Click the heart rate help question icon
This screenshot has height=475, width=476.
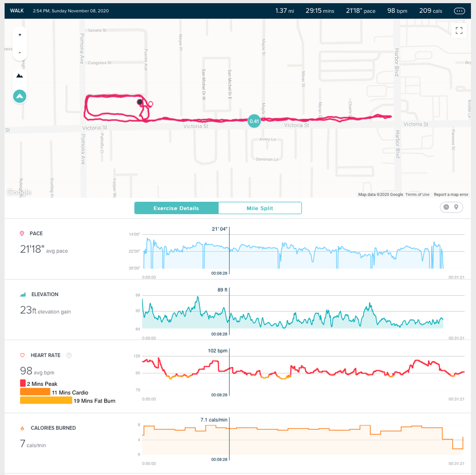click(69, 355)
